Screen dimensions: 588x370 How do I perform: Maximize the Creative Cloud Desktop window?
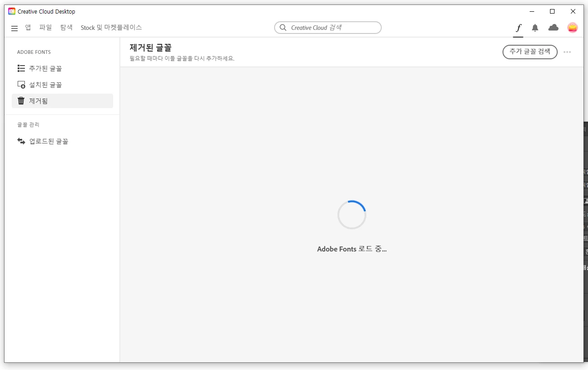(552, 11)
